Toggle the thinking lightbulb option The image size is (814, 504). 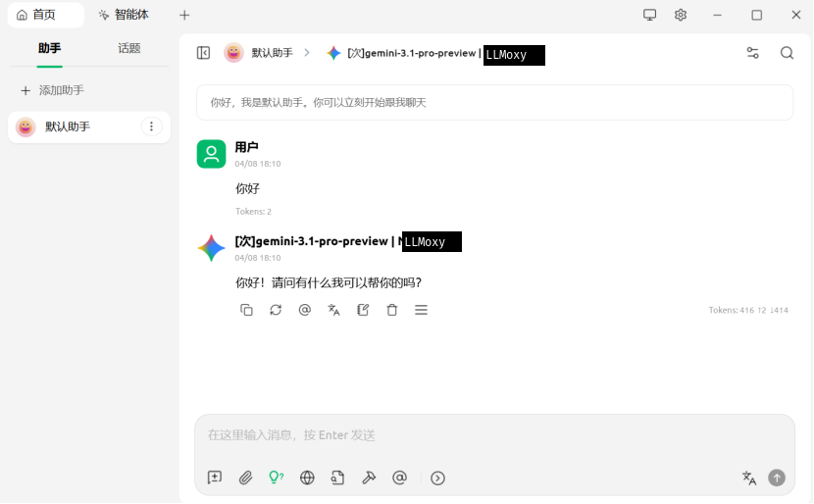277,478
